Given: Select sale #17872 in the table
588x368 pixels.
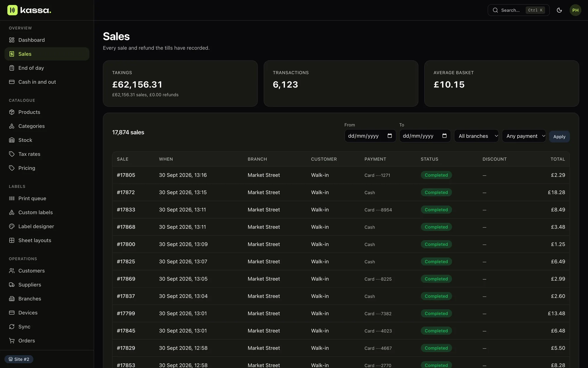Looking at the screenshot, I should click(341, 193).
